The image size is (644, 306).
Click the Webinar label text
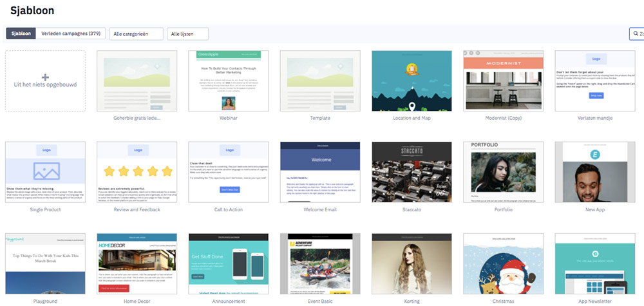tap(229, 119)
